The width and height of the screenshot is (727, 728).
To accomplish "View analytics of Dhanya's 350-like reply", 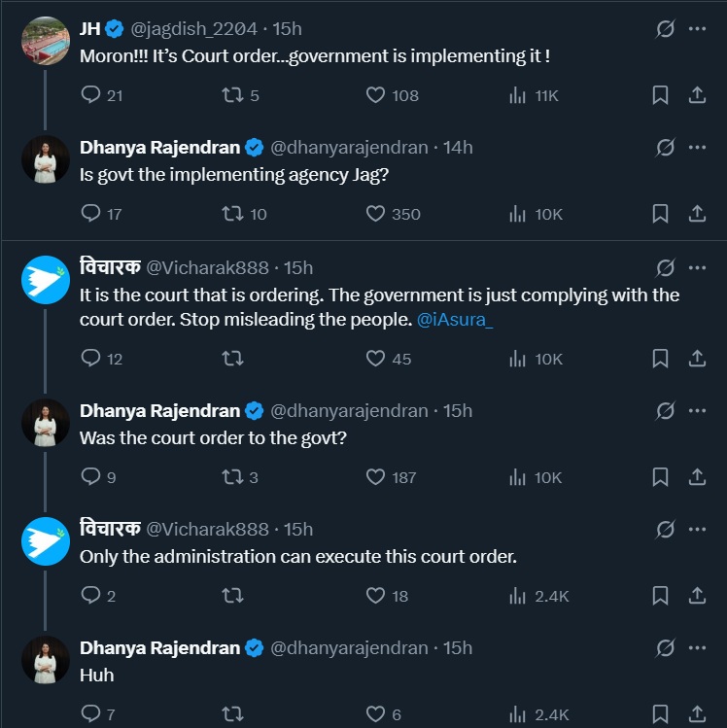I will (x=518, y=214).
